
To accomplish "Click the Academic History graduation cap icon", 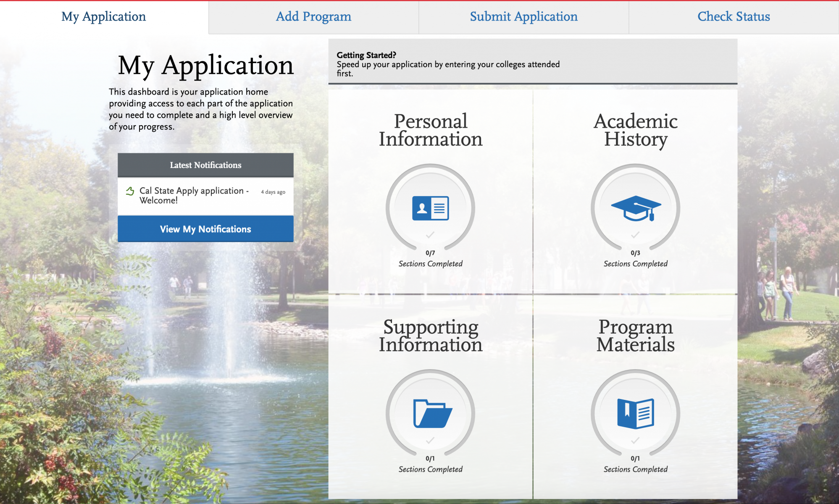I will click(x=635, y=208).
